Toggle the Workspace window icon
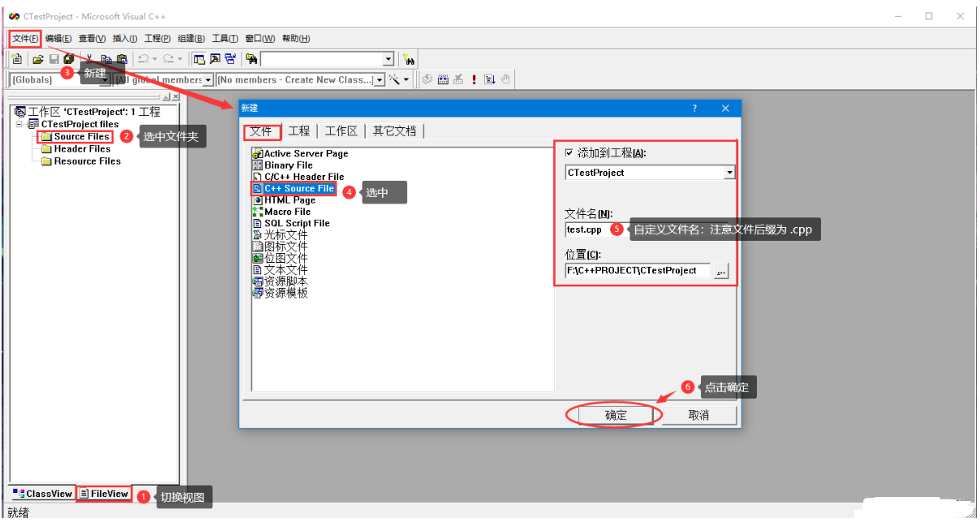Viewport: 980px width, 523px height. [x=199, y=58]
